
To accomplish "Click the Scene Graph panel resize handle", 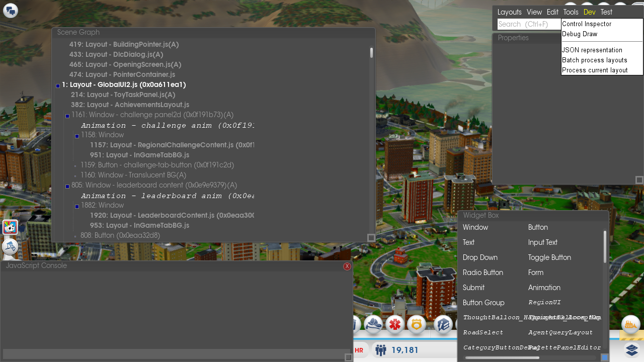I will pyautogui.click(x=371, y=238).
